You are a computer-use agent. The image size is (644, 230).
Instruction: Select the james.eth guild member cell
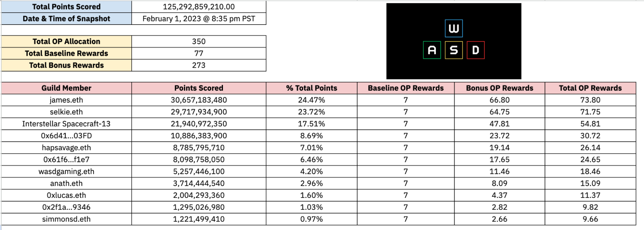pyautogui.click(x=66, y=100)
